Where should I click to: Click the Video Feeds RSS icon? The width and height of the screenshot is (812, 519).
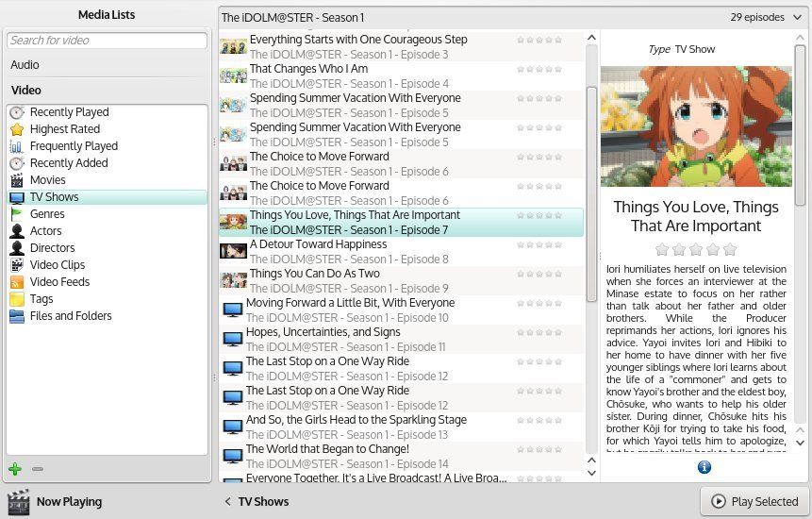[17, 282]
